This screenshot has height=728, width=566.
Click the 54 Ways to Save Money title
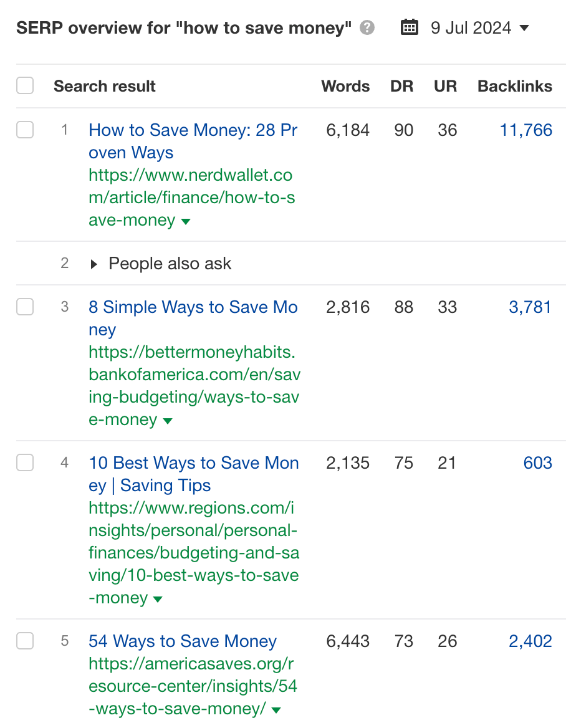[182, 641]
